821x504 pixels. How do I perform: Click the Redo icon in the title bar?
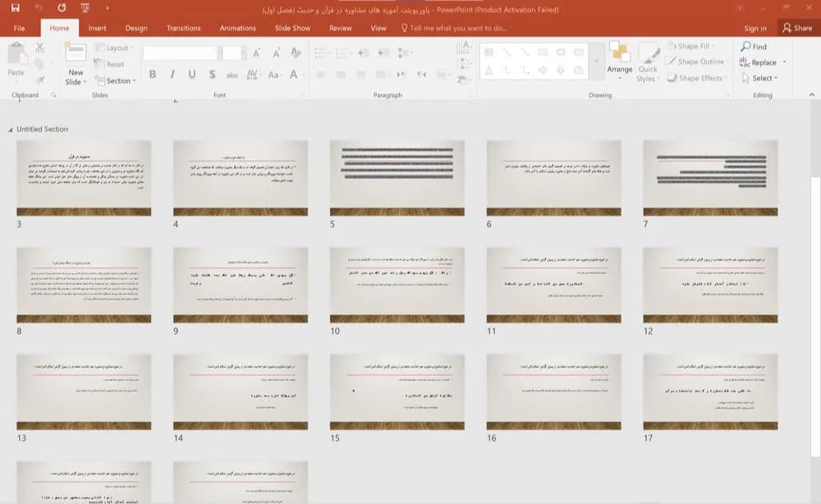[62, 8]
